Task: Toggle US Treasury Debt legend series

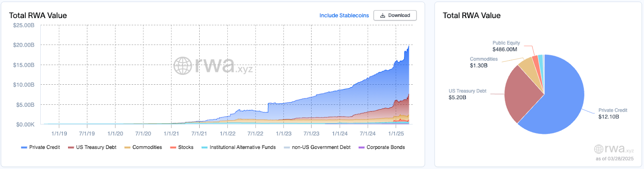Action: 92,147
